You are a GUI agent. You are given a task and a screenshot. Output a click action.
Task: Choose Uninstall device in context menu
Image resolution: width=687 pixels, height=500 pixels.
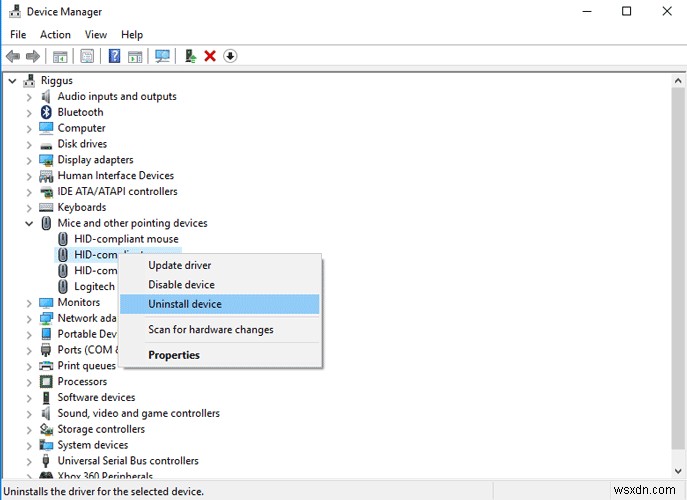(x=220, y=304)
